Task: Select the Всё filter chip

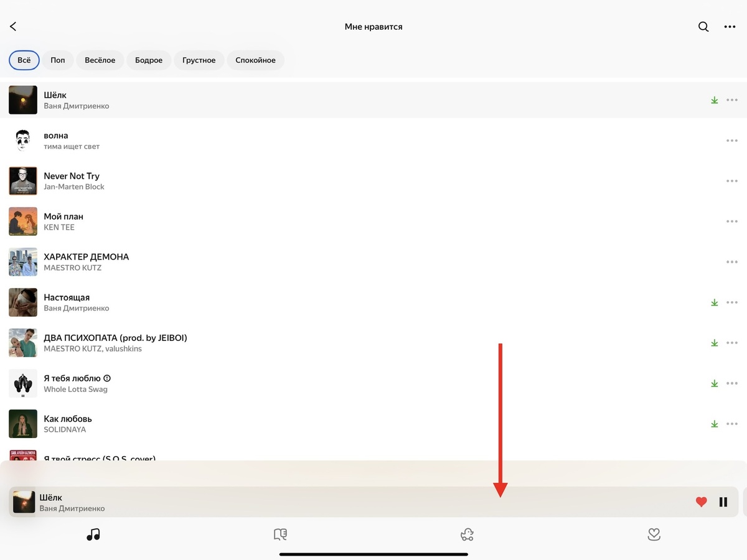Action: [24, 60]
